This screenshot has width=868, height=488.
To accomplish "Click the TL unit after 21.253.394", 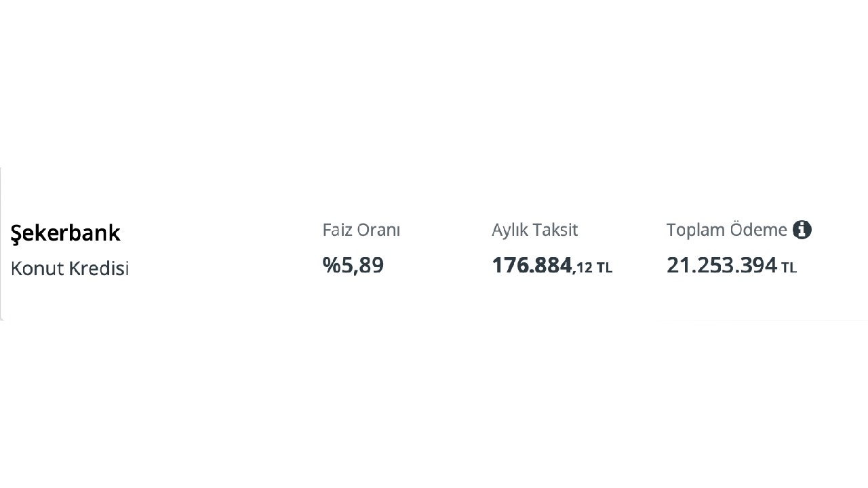I will point(789,268).
